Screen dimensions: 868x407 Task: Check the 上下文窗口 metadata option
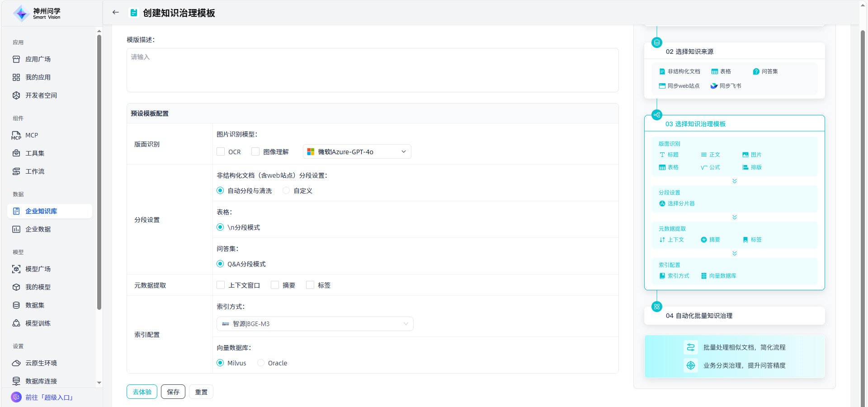click(x=221, y=285)
